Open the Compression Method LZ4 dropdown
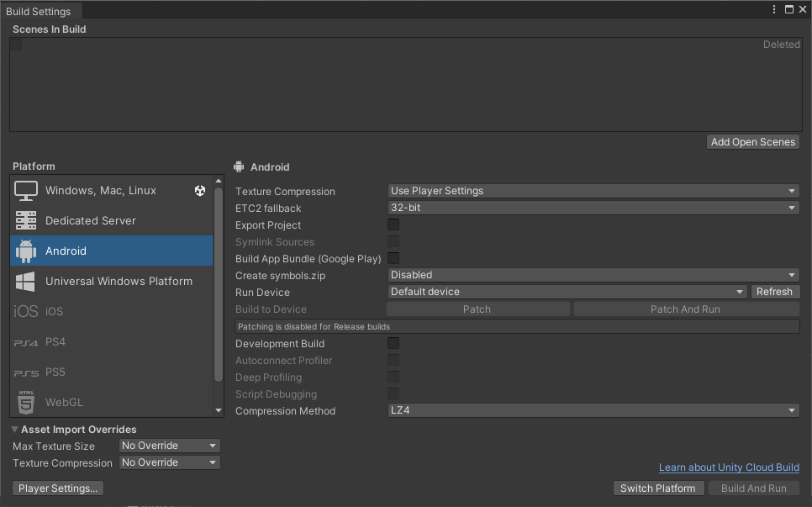 593,411
